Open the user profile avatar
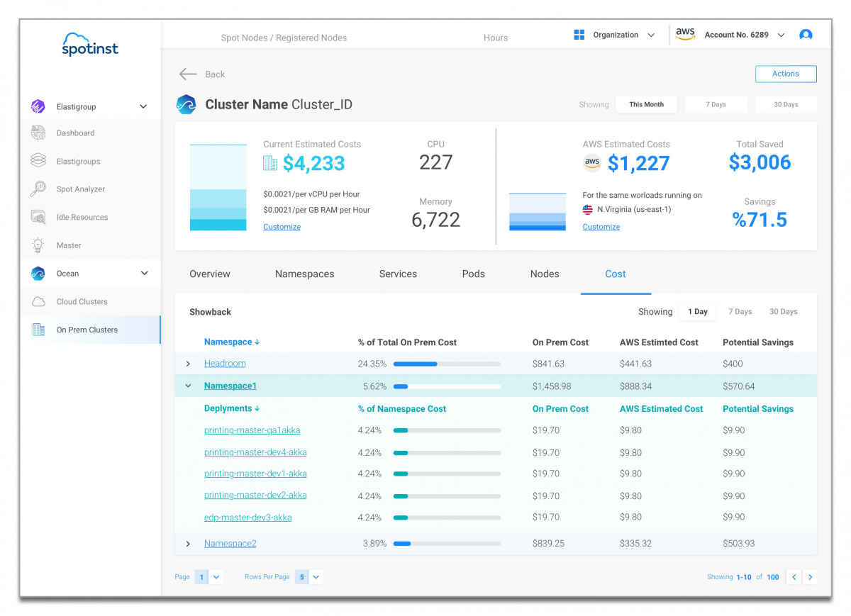Viewport: 851px width, 616px height. [x=806, y=35]
